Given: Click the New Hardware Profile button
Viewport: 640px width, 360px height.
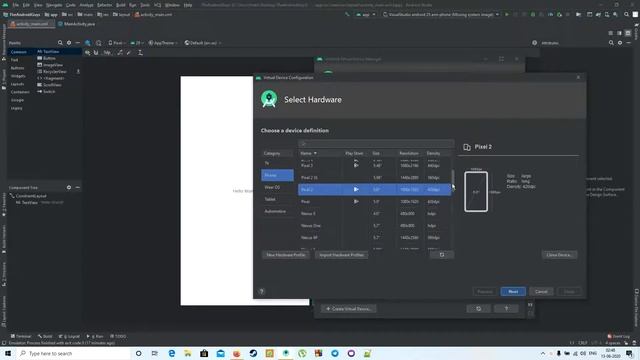Looking at the screenshot, I should (286, 255).
